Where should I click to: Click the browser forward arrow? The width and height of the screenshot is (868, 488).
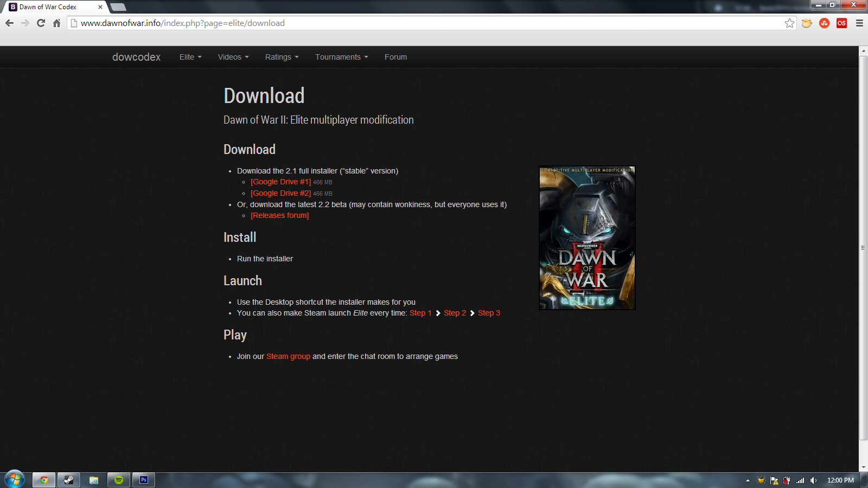pos(25,23)
